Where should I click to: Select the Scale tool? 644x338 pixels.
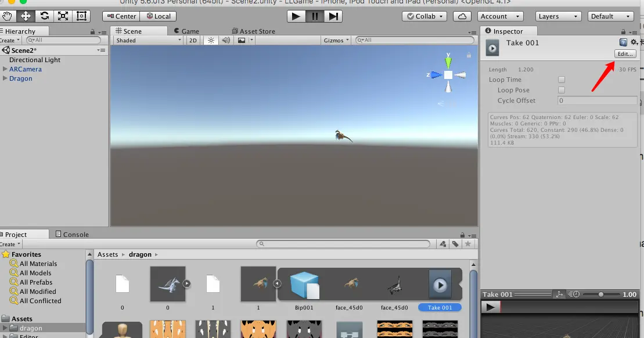[x=63, y=16]
